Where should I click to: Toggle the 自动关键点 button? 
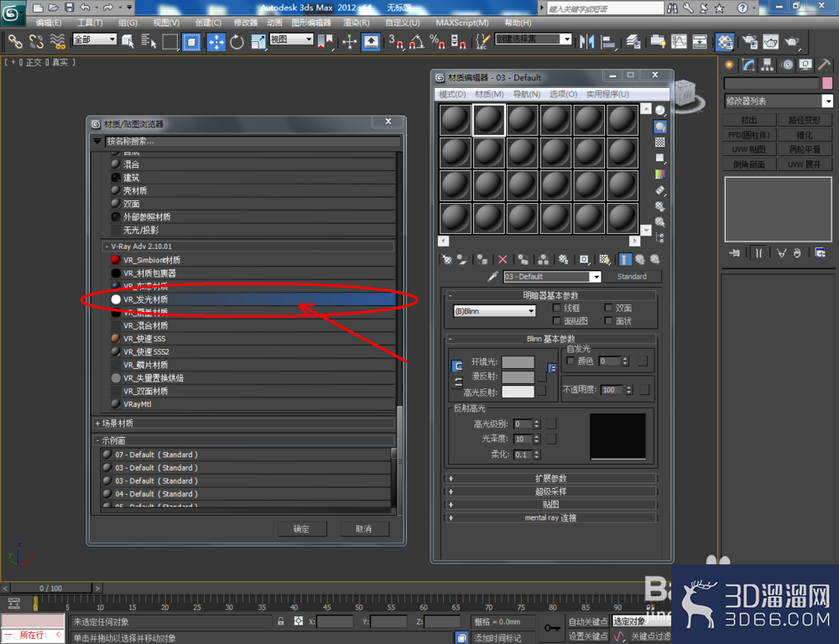point(588,621)
